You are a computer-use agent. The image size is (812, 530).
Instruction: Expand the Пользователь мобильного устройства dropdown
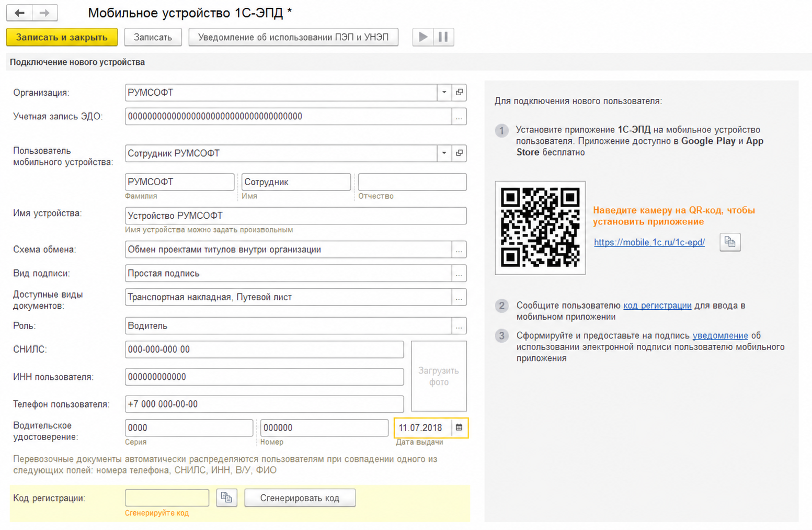[444, 153]
